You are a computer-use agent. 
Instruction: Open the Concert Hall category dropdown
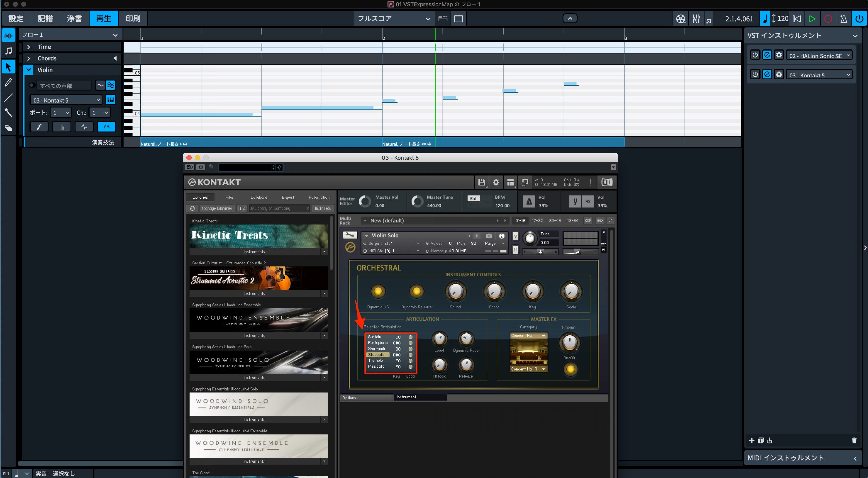(x=528, y=336)
